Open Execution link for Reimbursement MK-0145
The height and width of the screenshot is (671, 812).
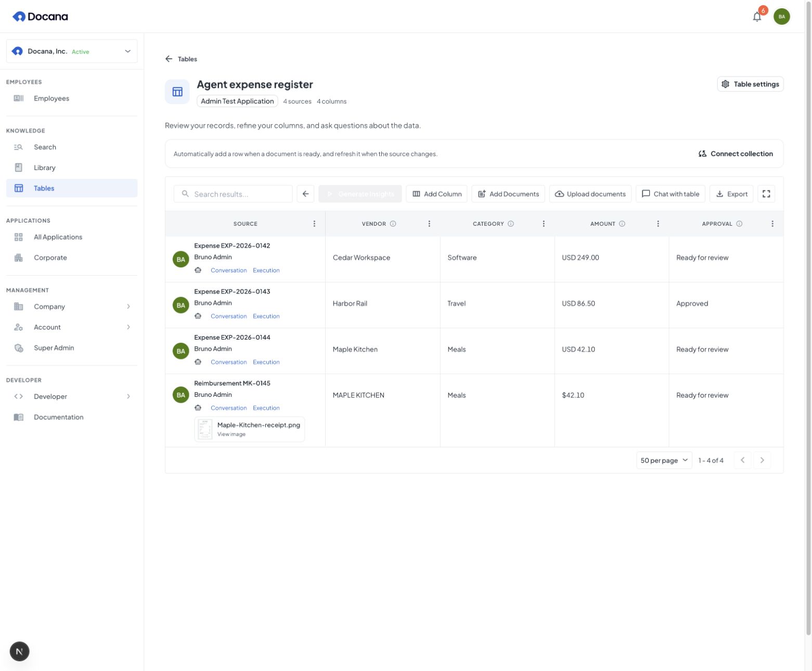point(266,408)
